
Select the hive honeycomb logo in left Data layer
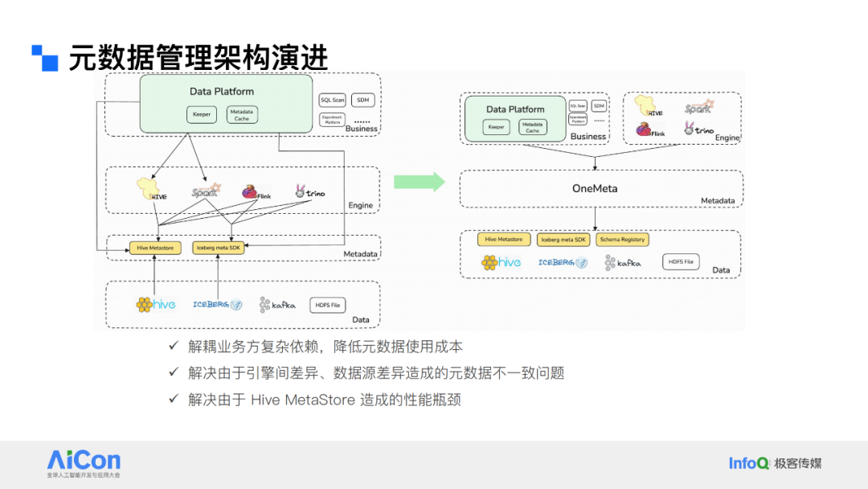pyautogui.click(x=156, y=305)
